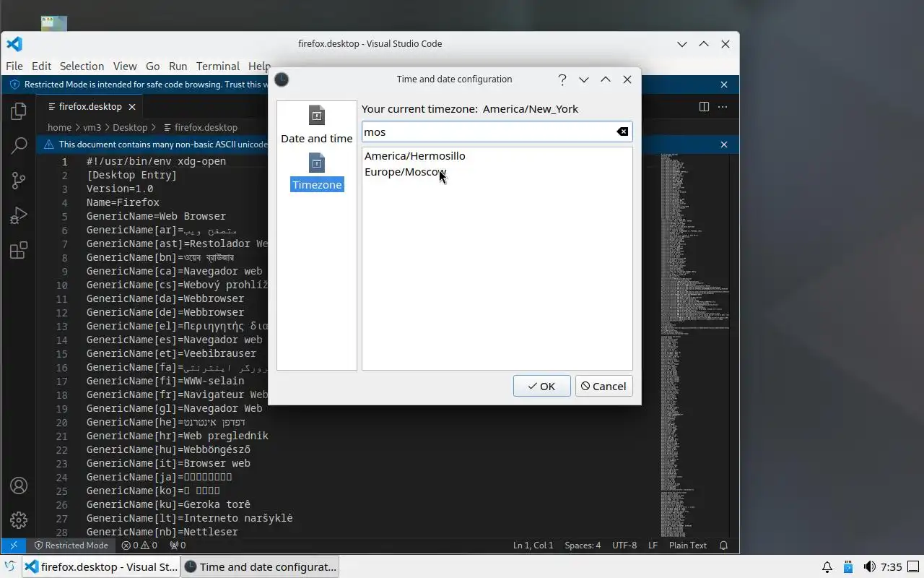The height and width of the screenshot is (578, 924).
Task: Click the VS Code logo in title bar
Action: click(14, 44)
